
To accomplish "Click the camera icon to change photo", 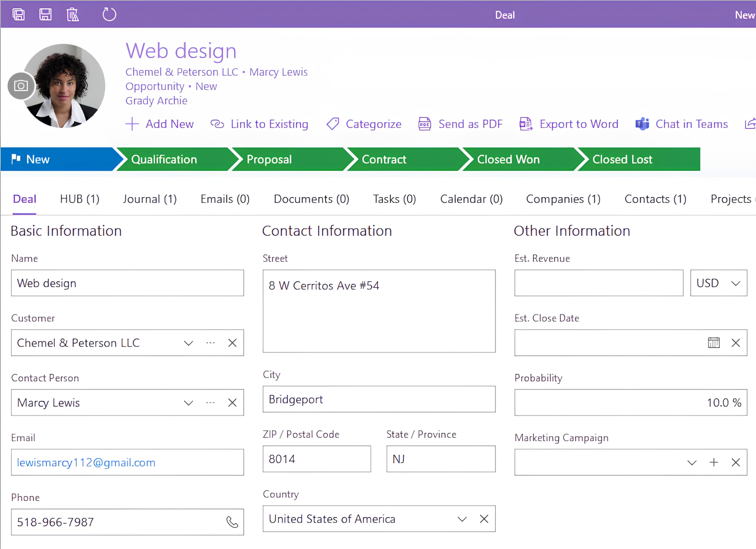I will [x=21, y=86].
